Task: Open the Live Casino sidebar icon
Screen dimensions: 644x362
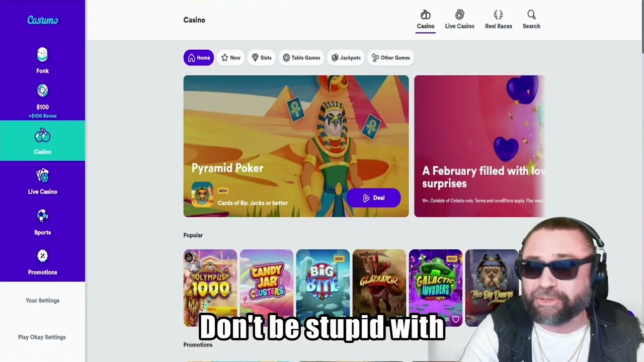Action: pyautogui.click(x=42, y=175)
